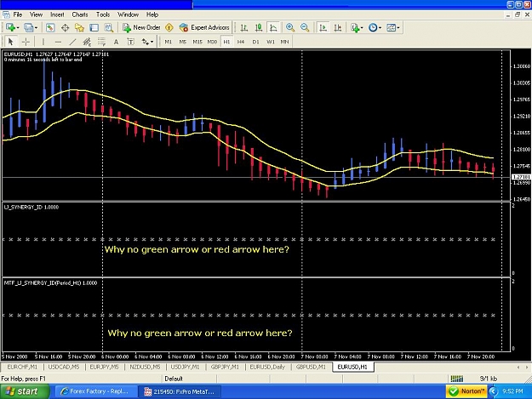Open Forex Factory taskbar window

95,391
